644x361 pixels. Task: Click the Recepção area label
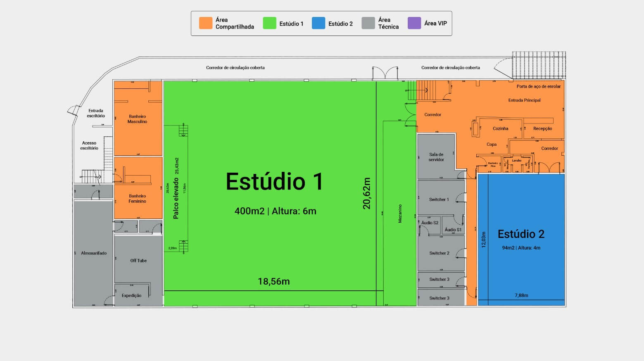542,128
